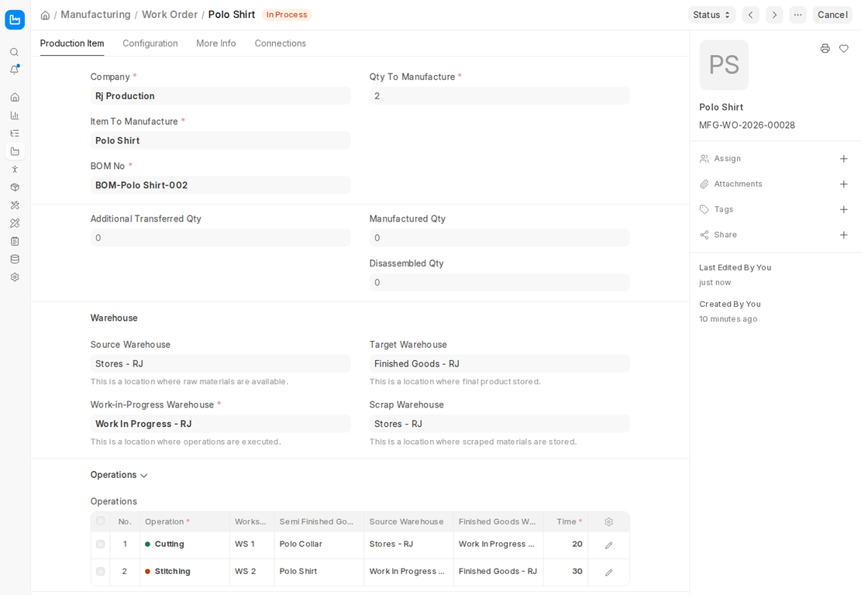
Task: Select all operations header checkbox
Action: coord(100,521)
